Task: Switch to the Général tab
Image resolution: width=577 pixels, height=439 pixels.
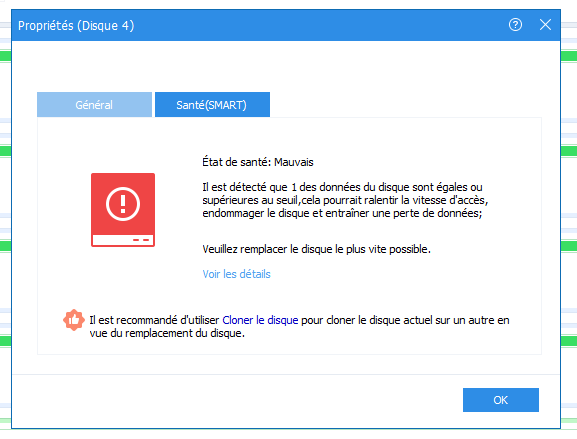Action: [94, 105]
